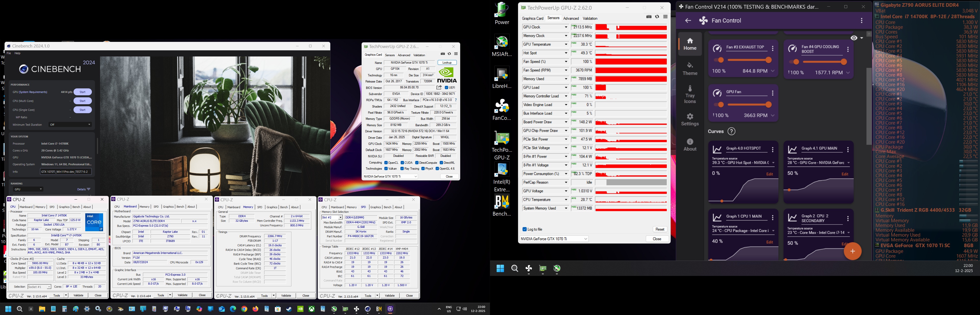Go to Home in Fan Control sidebar
Image resolution: width=980 pixels, height=315 pixels.
690,44
